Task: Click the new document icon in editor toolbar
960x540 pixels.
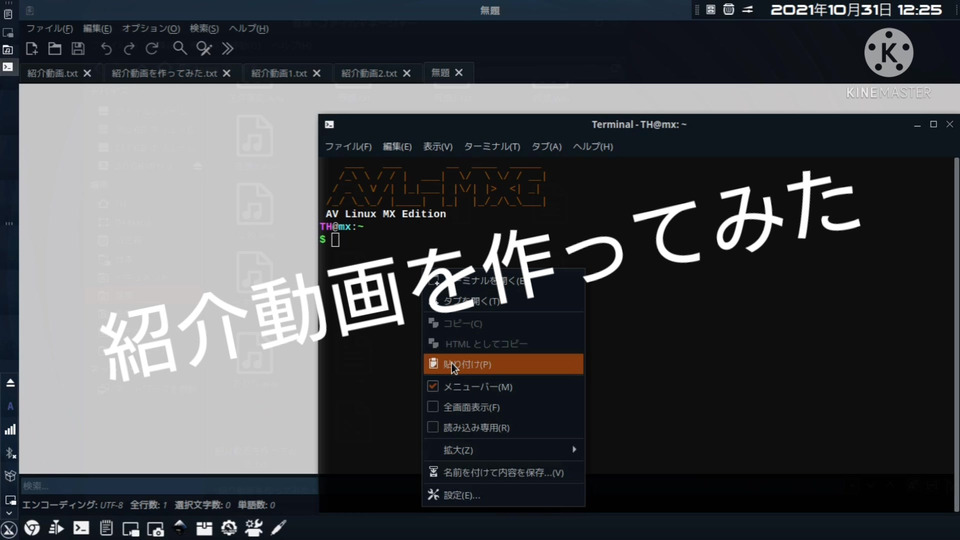Action: click(32, 48)
